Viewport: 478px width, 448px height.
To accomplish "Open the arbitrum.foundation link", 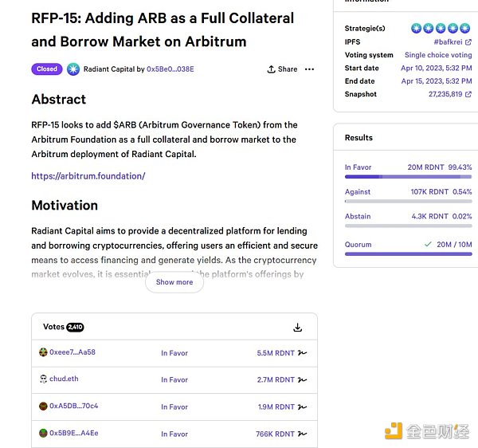I will click(x=88, y=176).
